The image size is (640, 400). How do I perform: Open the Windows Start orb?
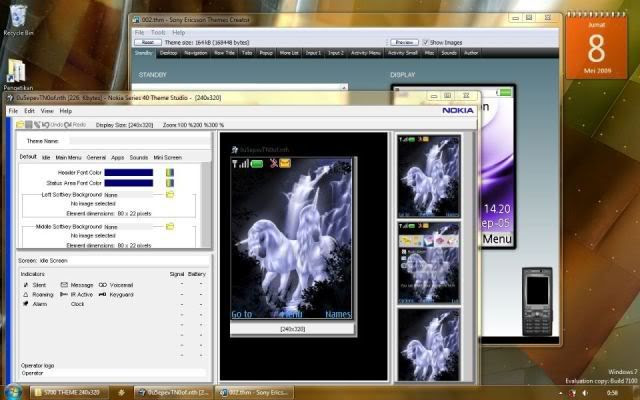pos(13,392)
